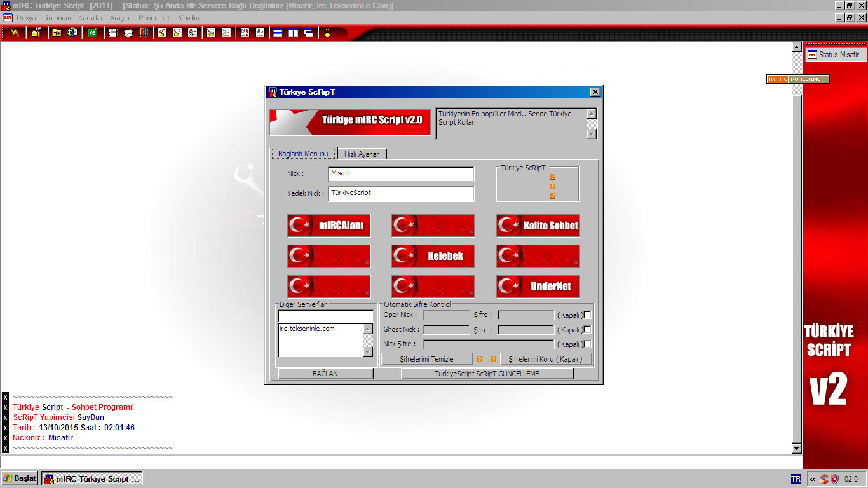Click the AYTAC IRCALEM.NET badge
The image size is (868, 488).
click(x=797, y=79)
